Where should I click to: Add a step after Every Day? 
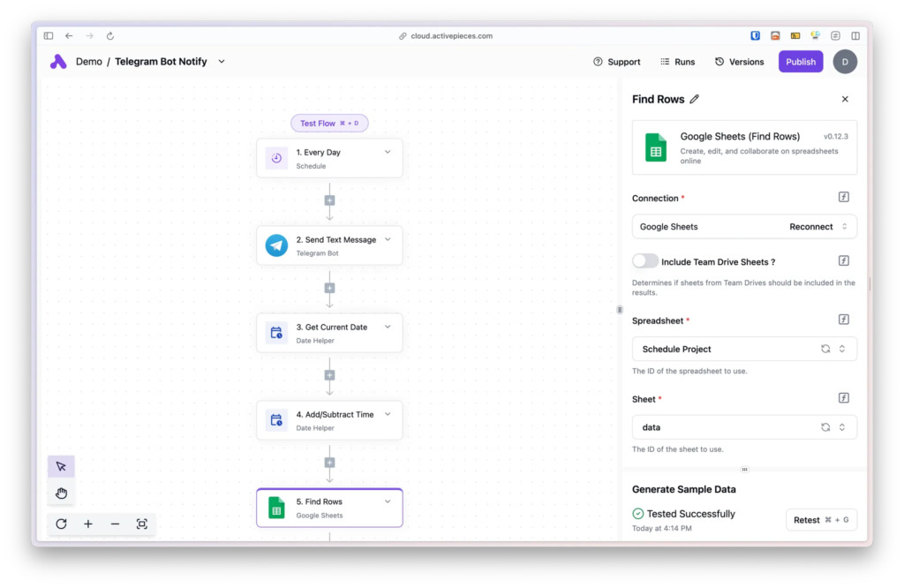330,200
